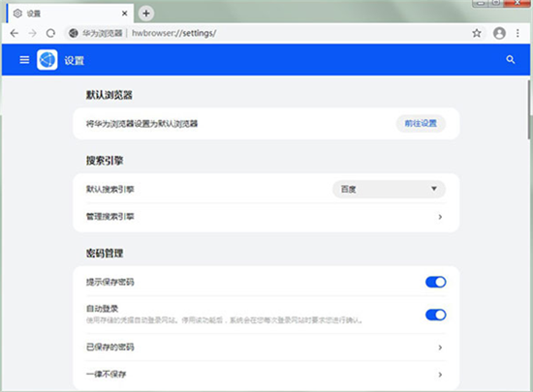
Task: Expand the 管理搜索引擎 row
Action: click(x=266, y=217)
